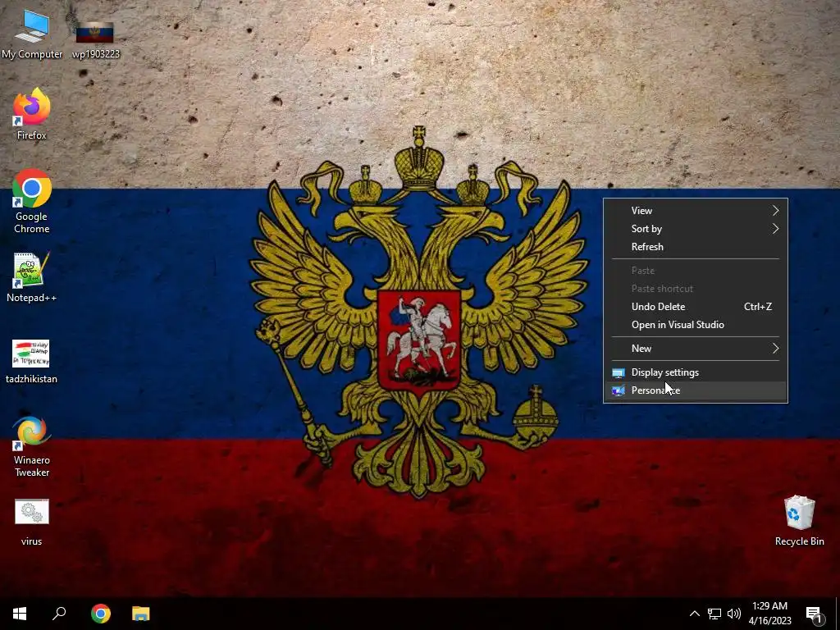Select the virus file icon on desktop
Image resolution: width=840 pixels, height=630 pixels.
pos(32,523)
